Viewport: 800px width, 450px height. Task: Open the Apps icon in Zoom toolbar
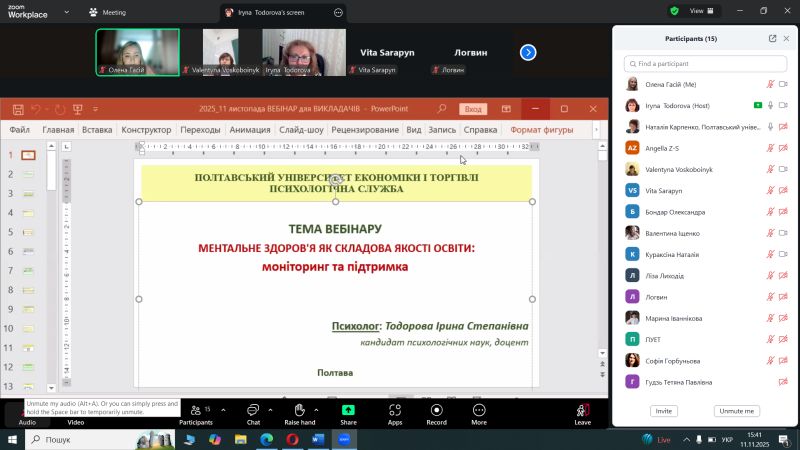[x=395, y=410]
